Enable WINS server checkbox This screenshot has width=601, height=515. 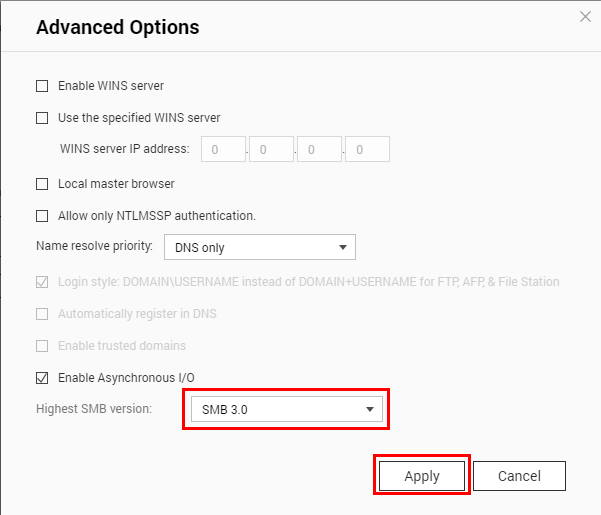coord(42,86)
